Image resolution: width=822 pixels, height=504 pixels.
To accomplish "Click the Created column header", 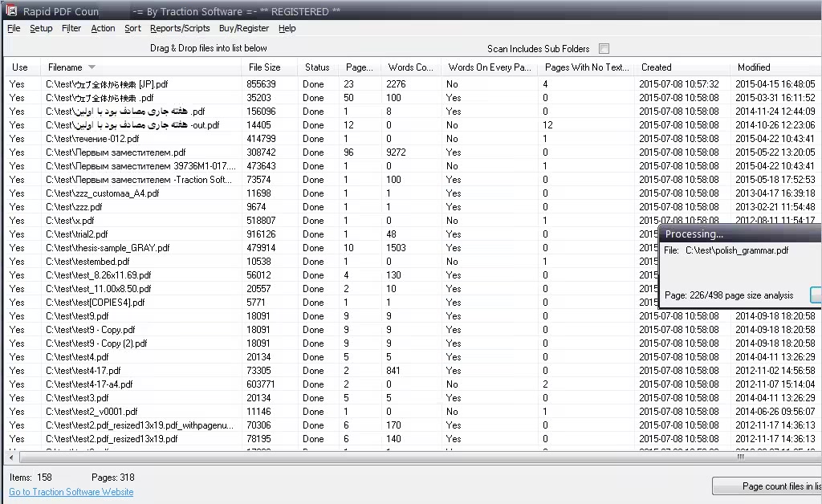I will coord(656,67).
